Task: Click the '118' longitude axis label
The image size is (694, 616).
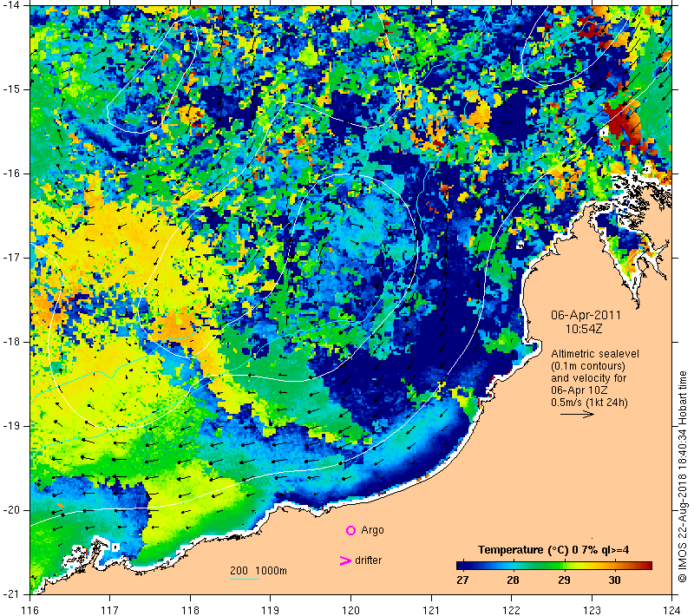Action: (190, 610)
